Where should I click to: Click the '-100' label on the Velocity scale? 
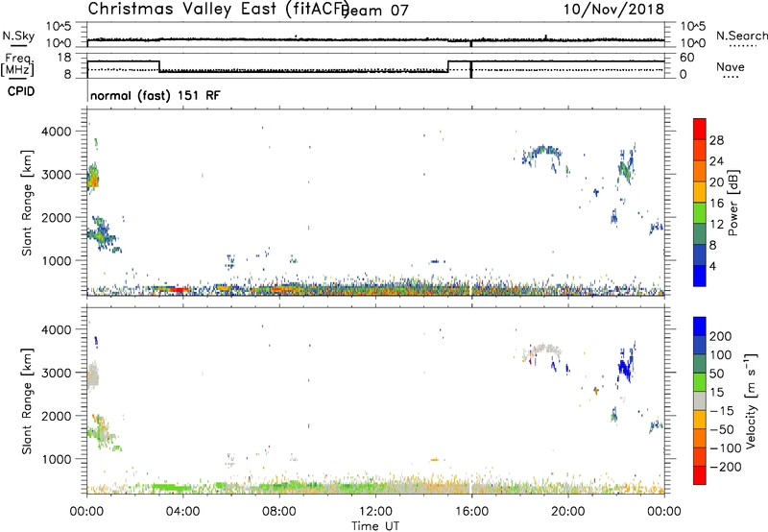pos(726,448)
